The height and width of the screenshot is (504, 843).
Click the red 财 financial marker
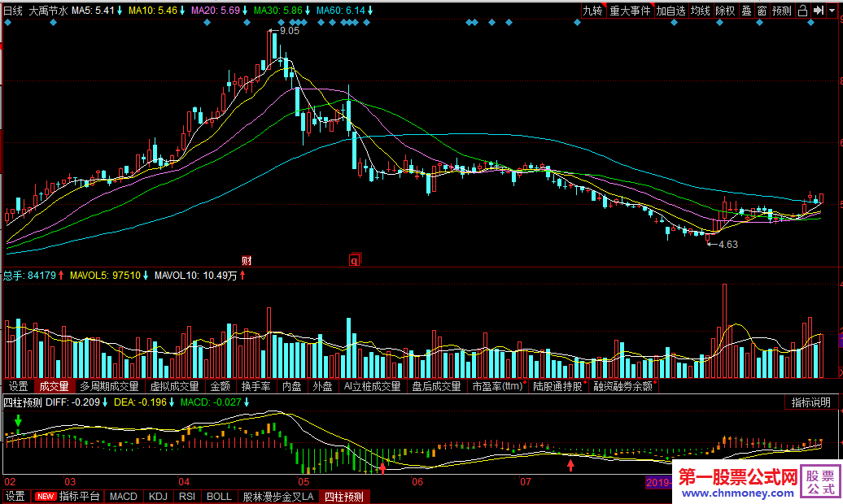[247, 261]
